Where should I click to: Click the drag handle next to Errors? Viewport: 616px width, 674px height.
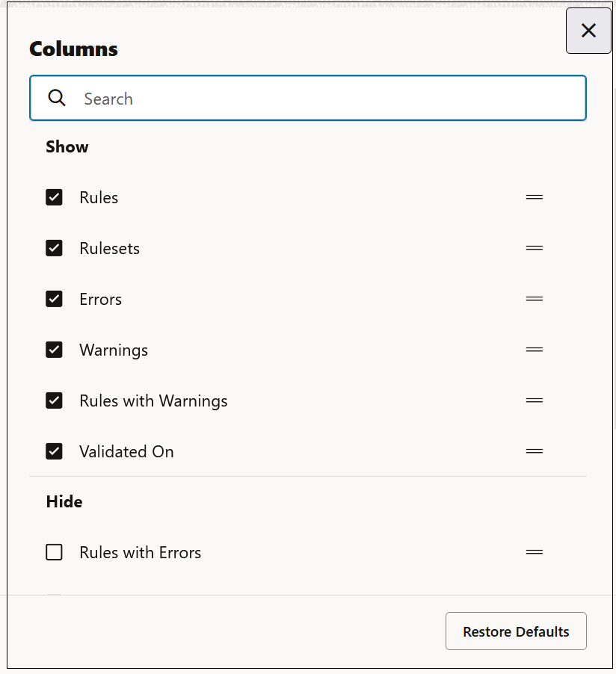point(534,298)
